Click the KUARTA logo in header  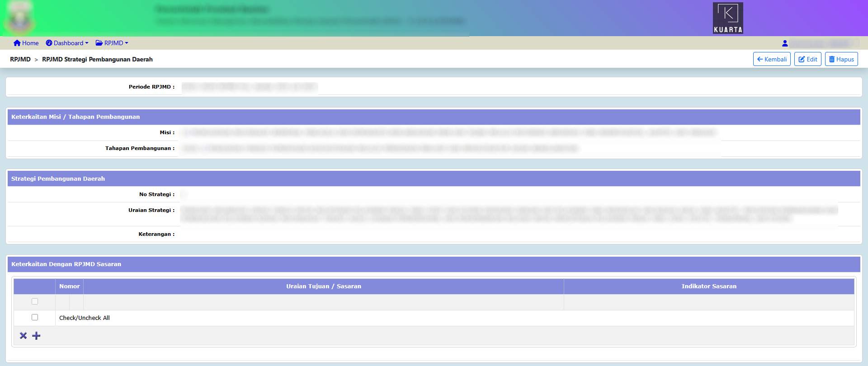coord(727,18)
